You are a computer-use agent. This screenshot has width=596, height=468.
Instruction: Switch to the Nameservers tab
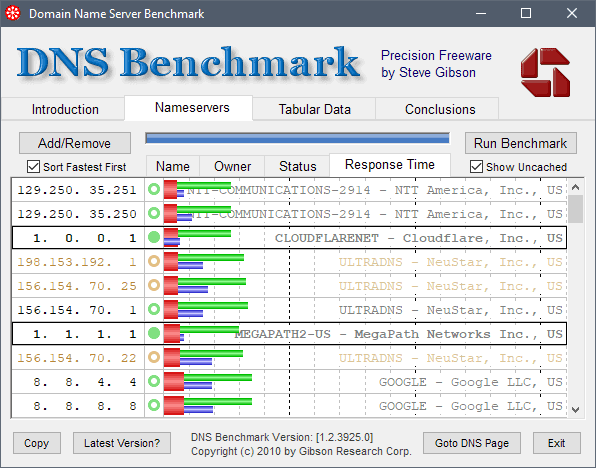[x=192, y=108]
